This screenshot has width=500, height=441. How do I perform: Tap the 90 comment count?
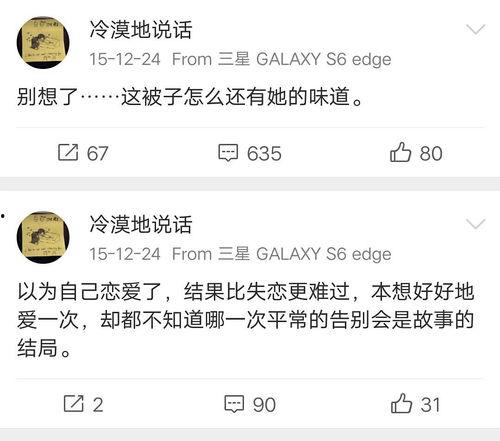264,405
